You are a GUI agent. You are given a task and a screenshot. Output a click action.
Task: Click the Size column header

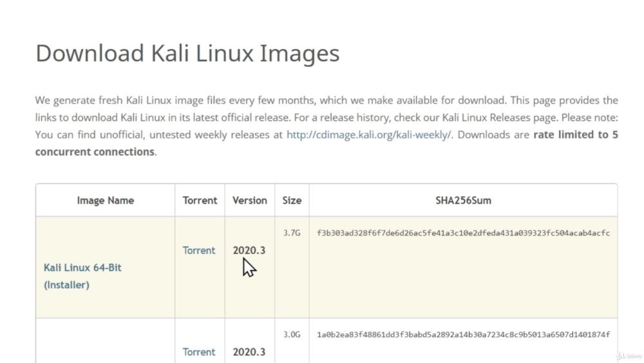[292, 201]
